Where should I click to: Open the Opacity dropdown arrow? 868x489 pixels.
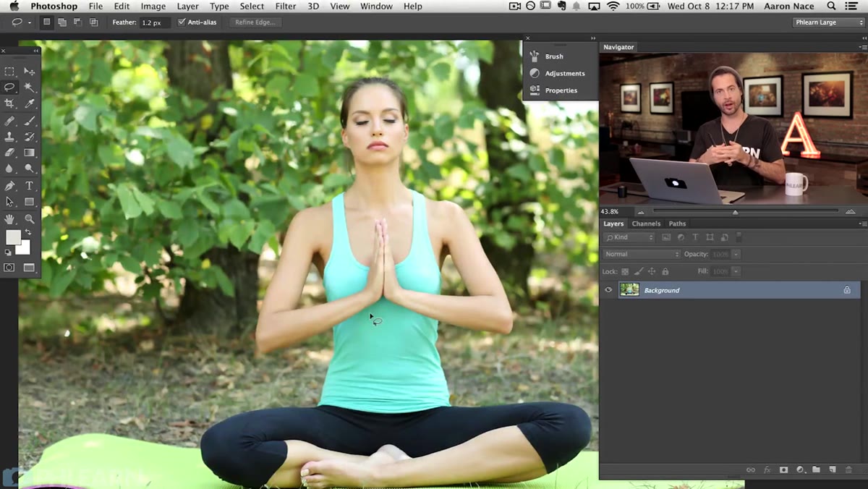click(736, 254)
